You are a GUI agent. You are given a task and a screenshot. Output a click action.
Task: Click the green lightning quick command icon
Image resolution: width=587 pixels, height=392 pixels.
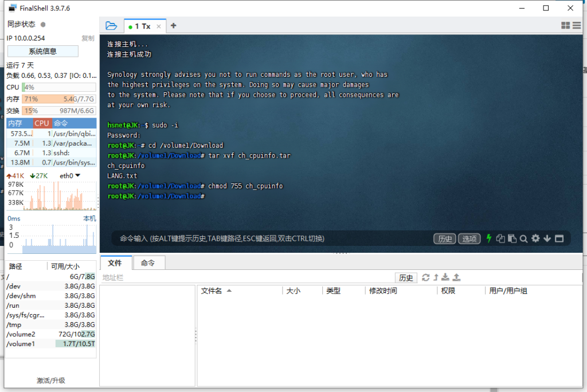(488, 238)
